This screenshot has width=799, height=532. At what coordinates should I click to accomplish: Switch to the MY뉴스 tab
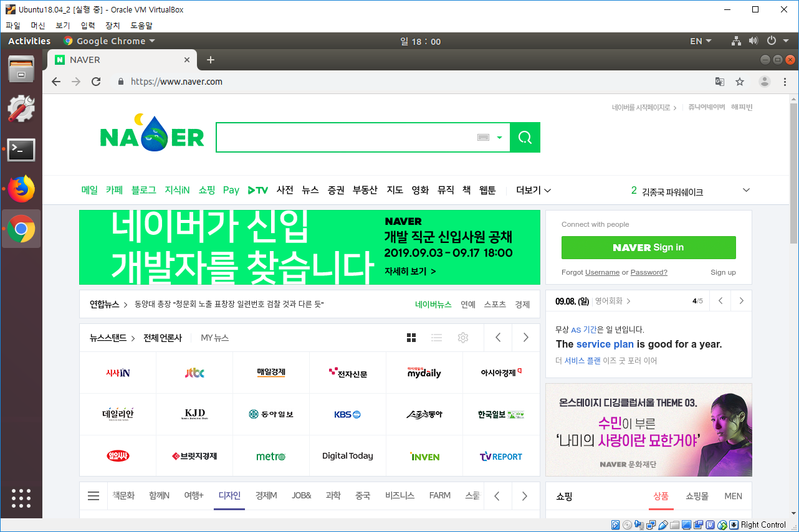pos(215,338)
